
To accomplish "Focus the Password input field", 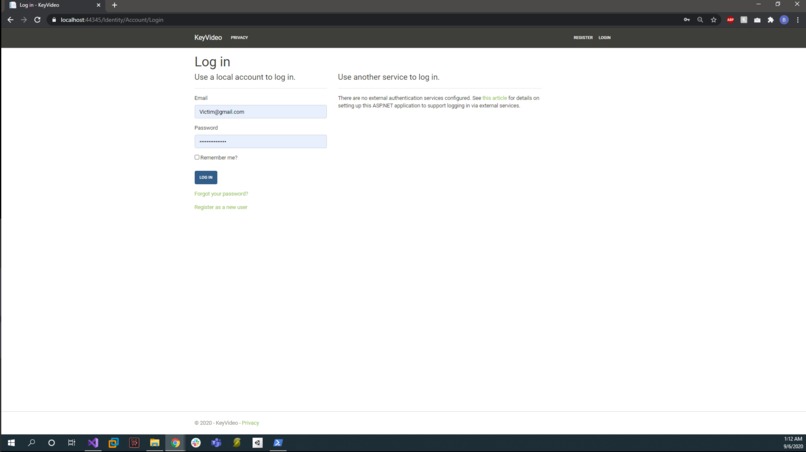I will tap(260, 141).
